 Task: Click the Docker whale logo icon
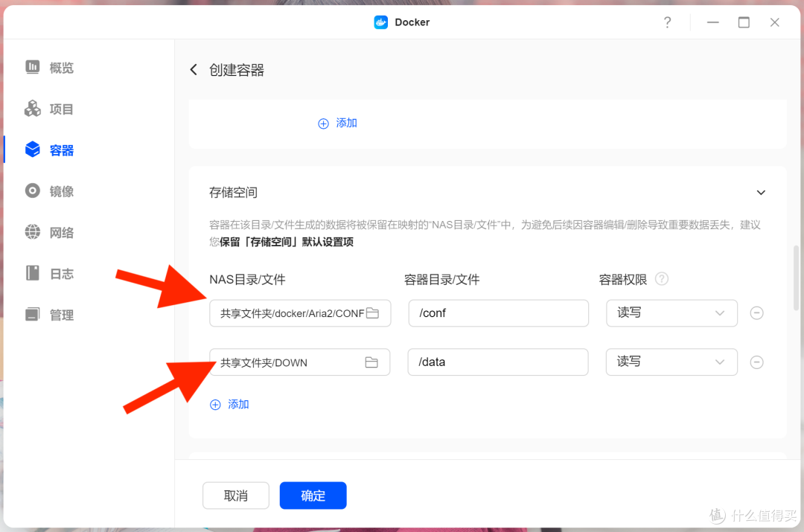381,22
